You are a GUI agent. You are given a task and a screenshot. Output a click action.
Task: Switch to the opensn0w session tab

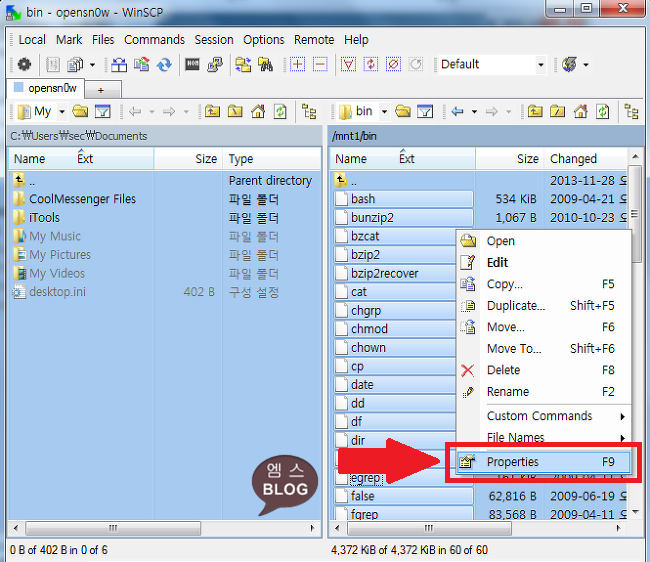point(46,88)
